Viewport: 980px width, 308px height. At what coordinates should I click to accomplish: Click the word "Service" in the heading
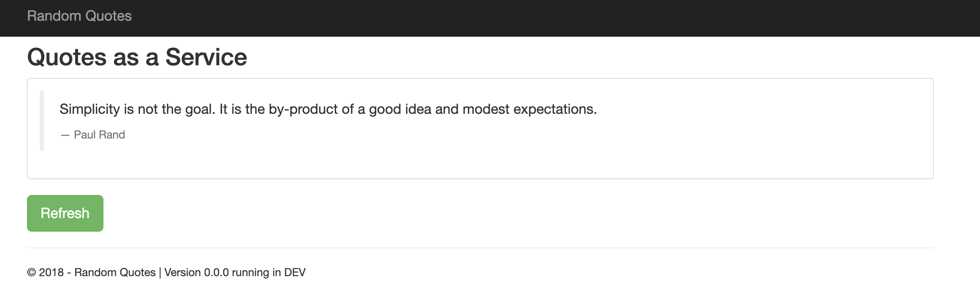point(206,57)
